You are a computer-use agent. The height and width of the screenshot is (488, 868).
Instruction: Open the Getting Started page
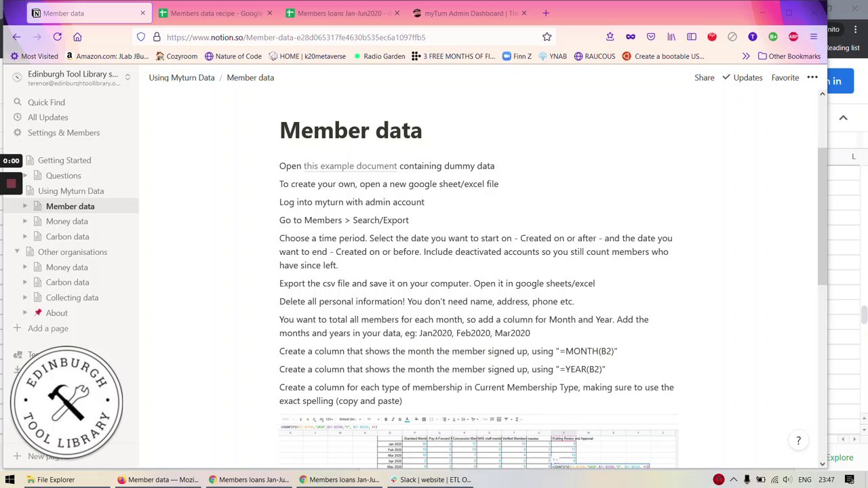click(64, 160)
